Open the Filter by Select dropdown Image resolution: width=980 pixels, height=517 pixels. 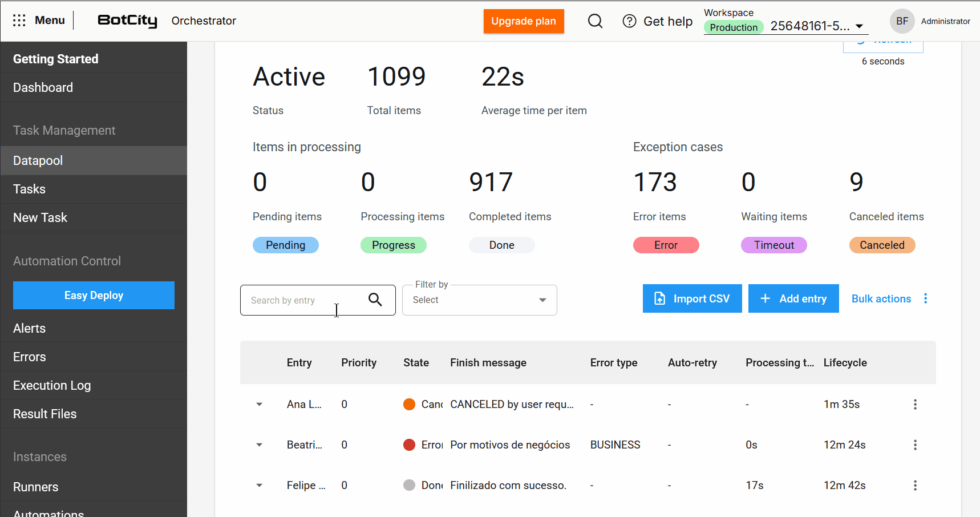click(x=479, y=300)
